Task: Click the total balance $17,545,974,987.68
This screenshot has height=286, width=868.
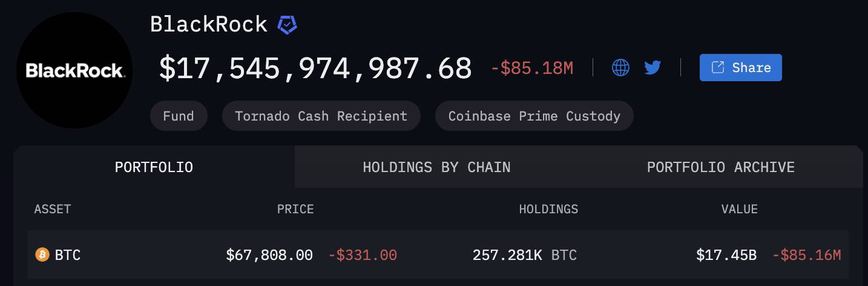Action: [315, 68]
